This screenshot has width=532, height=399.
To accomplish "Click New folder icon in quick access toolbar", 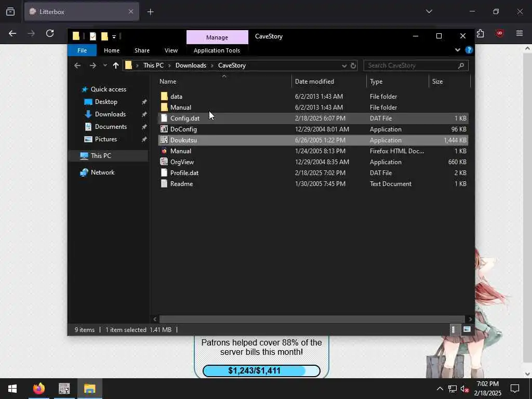I will [x=104, y=36].
